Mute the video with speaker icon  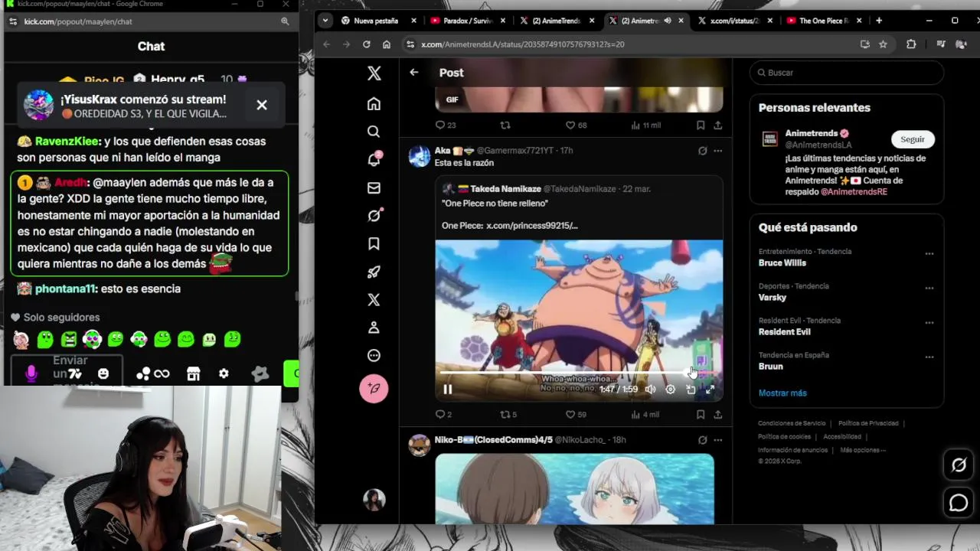coord(650,389)
